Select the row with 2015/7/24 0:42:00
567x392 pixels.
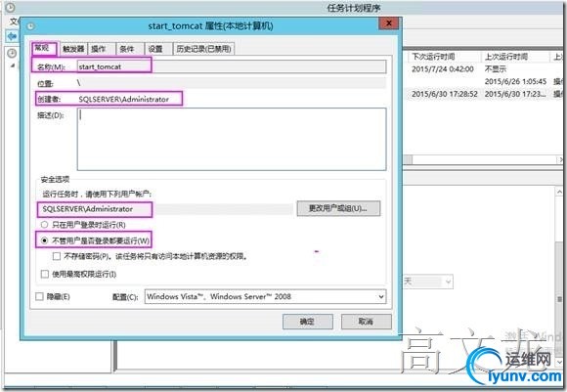484,68
